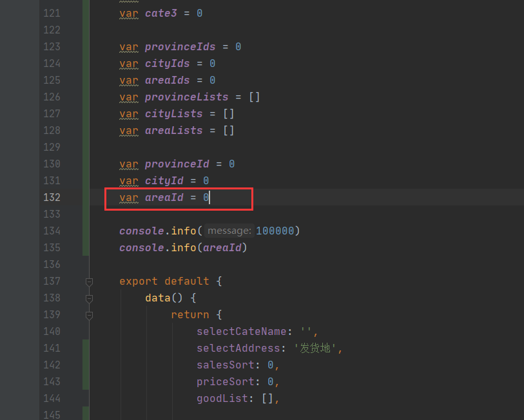Click the 'message:' parameter hint
This screenshot has height=420, width=524.
click(x=229, y=231)
